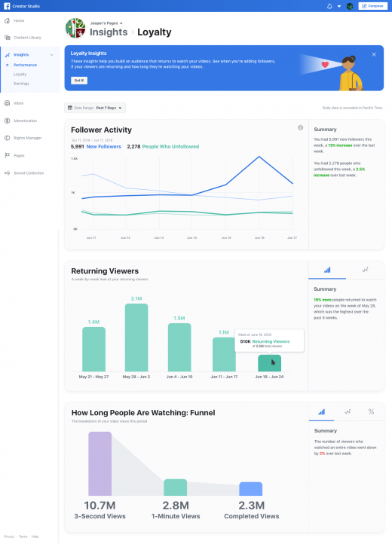Open the Inbox sidebar icon
The height and width of the screenshot is (544, 392).
coord(7,103)
